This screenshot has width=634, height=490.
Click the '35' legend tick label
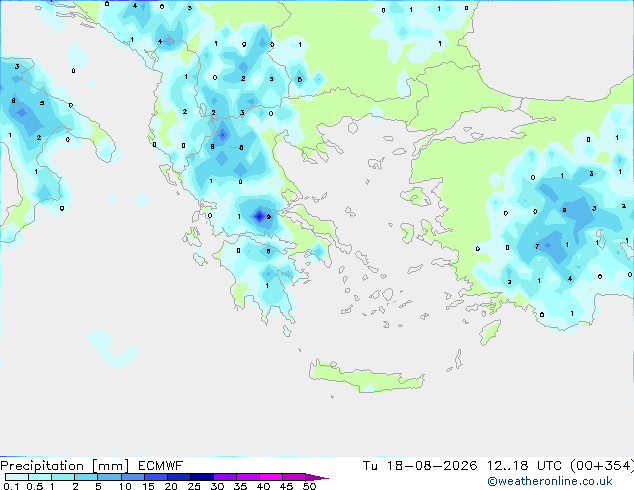pyautogui.click(x=240, y=486)
